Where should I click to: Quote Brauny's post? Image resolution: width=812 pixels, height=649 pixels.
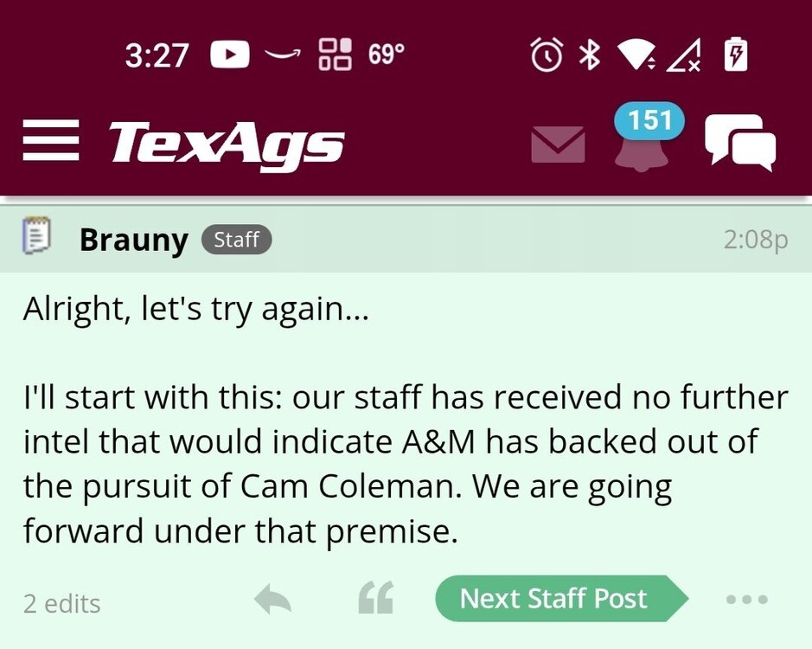375,599
